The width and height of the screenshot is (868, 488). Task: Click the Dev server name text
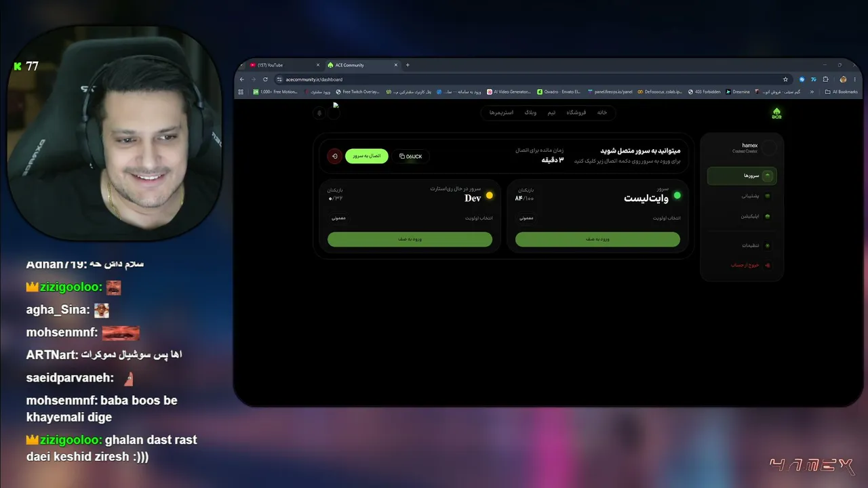pos(473,199)
